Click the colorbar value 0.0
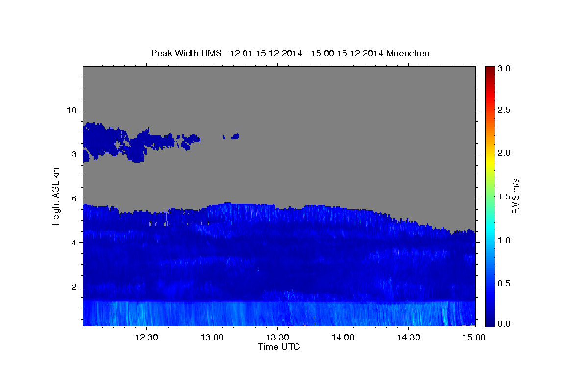Screen dimensions: 588x392 pos(505,324)
